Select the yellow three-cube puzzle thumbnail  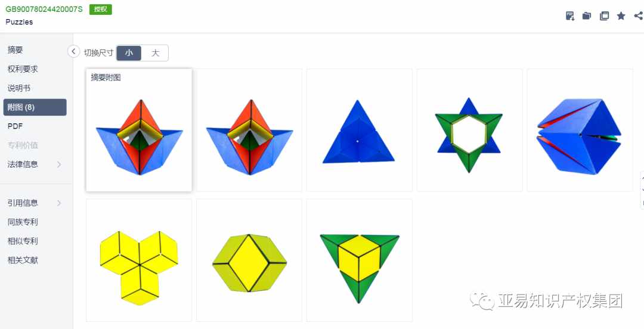[x=139, y=260]
